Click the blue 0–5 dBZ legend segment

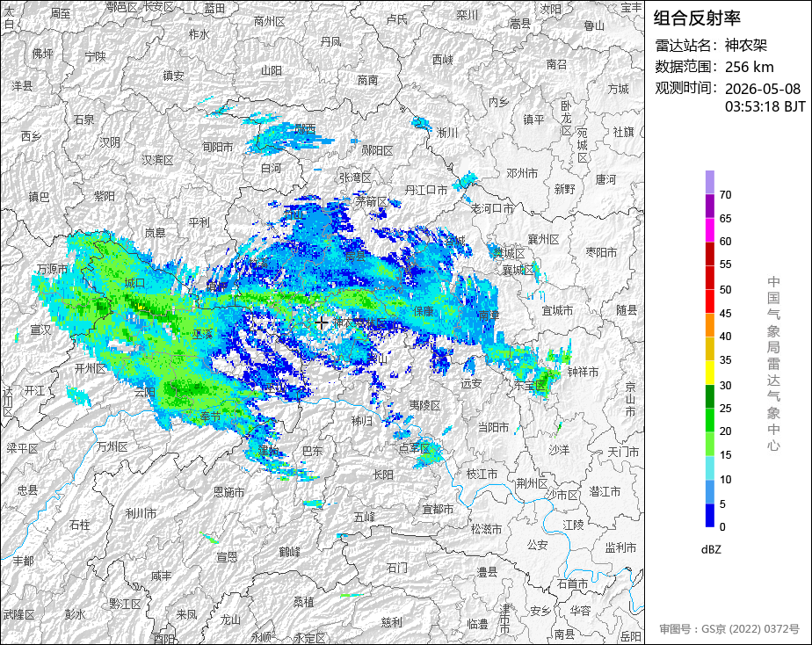[x=709, y=516]
